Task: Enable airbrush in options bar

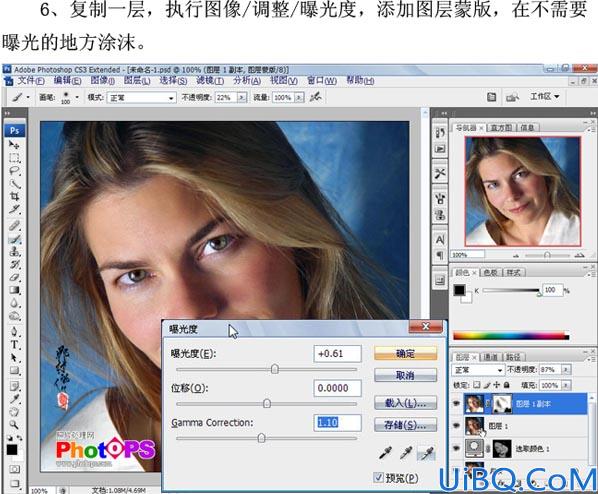Action: tap(315, 97)
